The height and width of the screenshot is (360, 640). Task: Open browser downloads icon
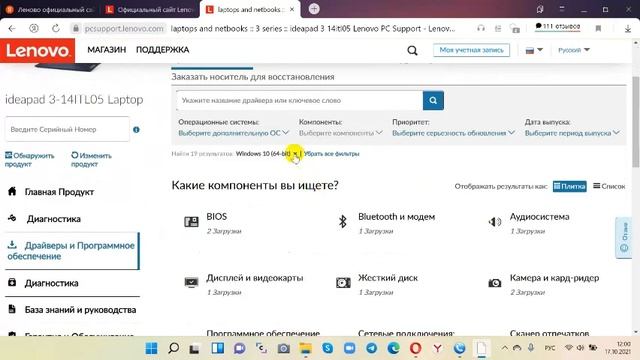(x=628, y=29)
